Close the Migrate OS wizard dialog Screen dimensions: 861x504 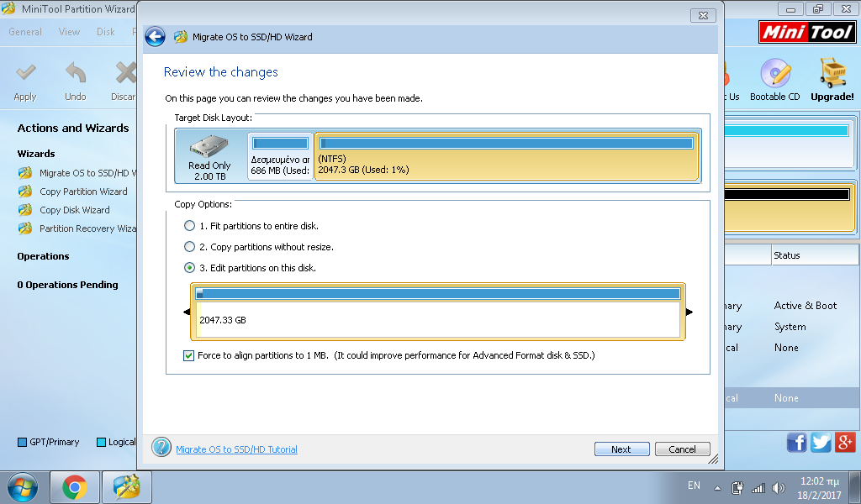[703, 15]
